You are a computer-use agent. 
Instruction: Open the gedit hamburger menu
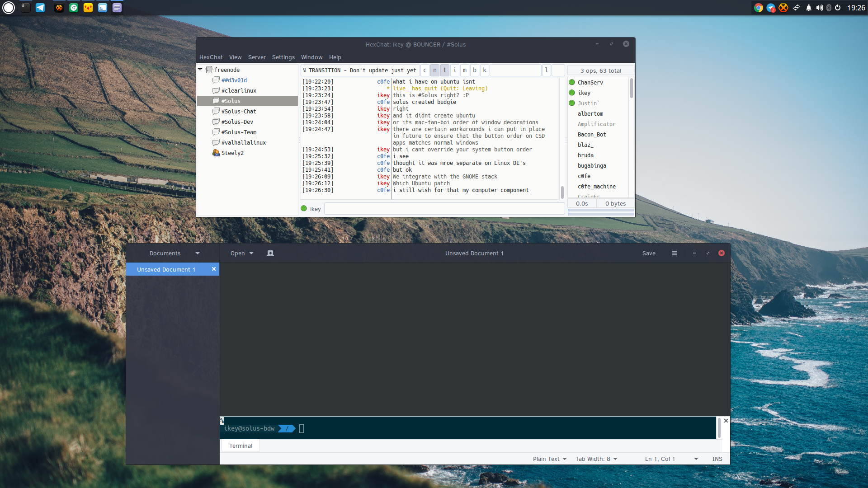675,253
